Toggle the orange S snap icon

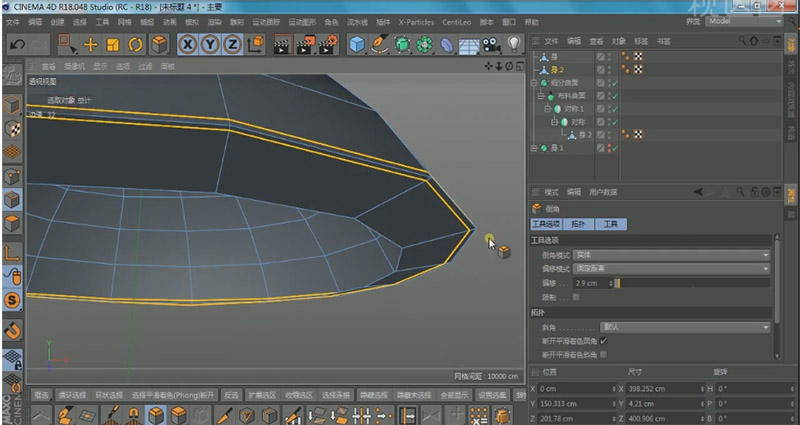pos(12,300)
